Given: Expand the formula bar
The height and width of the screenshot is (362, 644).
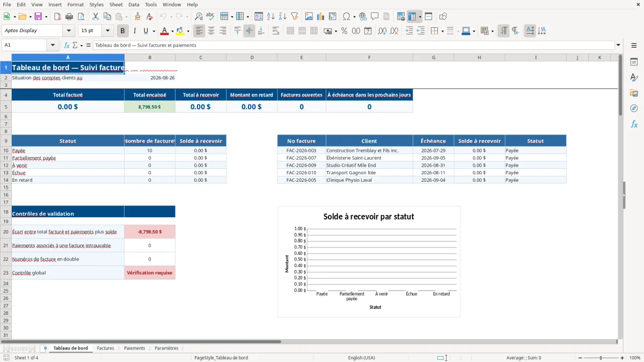Looking at the screenshot, I should tap(618, 45).
